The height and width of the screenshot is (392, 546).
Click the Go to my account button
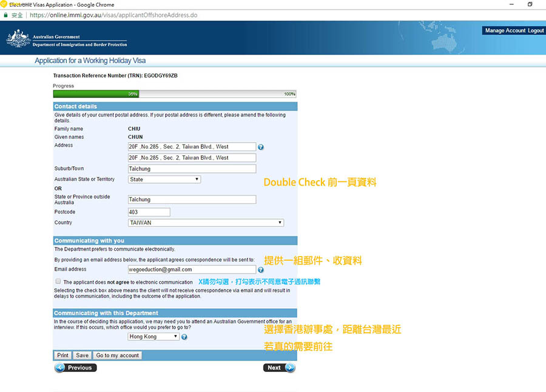click(118, 356)
